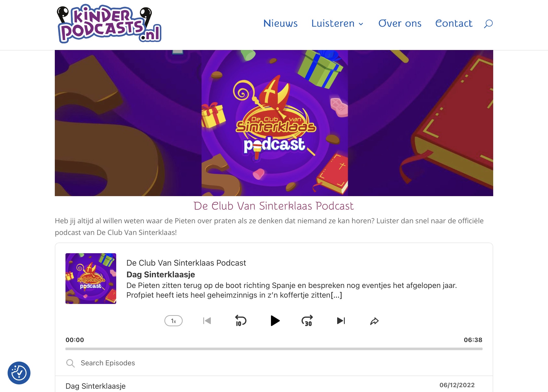The height and width of the screenshot is (392, 548).
Task: Click the podcast cover thumbnail in player
Action: [x=91, y=278]
